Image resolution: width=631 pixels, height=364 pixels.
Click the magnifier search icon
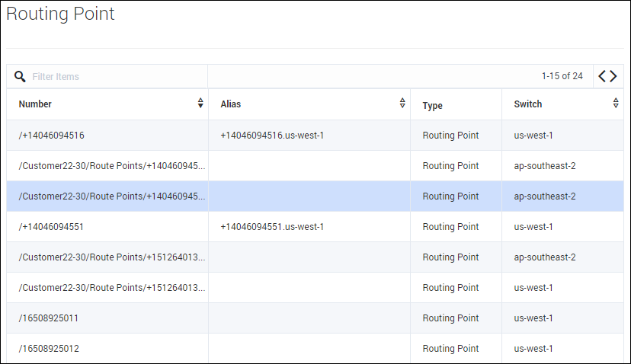(20, 76)
